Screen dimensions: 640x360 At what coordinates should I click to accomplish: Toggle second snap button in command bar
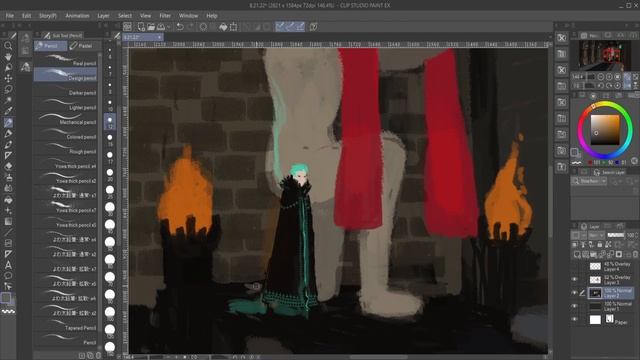click(x=290, y=27)
